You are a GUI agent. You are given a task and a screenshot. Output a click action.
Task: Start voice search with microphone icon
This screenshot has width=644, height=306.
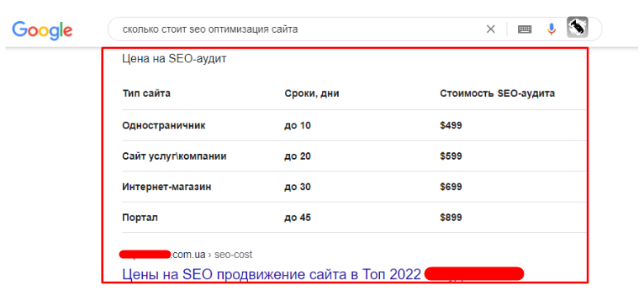coord(552,29)
